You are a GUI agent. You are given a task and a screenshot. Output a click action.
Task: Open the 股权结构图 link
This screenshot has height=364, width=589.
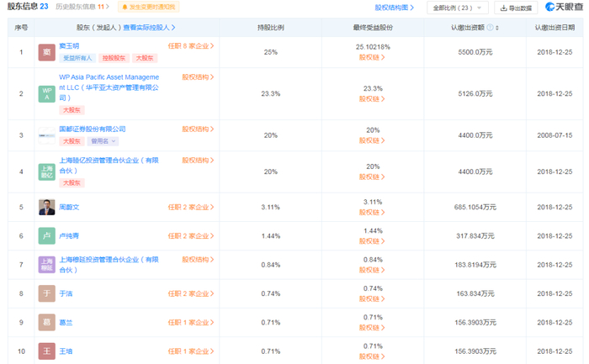tap(394, 8)
